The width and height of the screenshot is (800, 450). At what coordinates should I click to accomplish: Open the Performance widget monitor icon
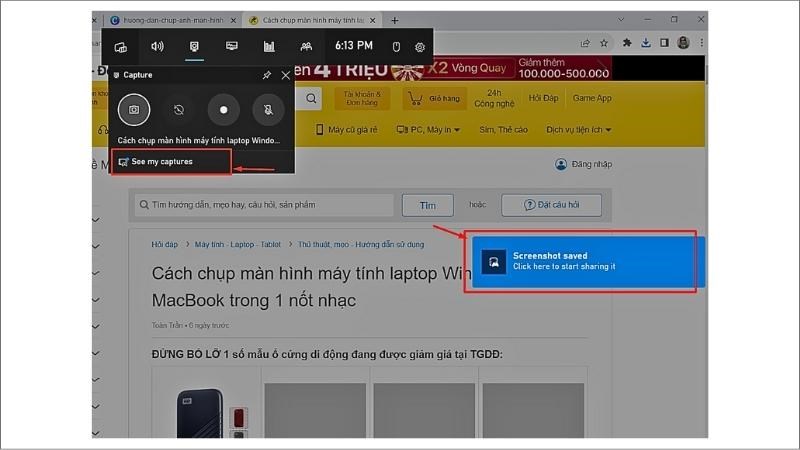tap(232, 46)
